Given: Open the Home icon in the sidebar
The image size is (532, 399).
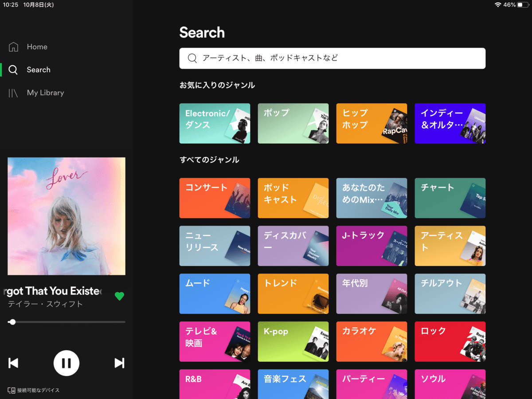Looking at the screenshot, I should tap(13, 47).
